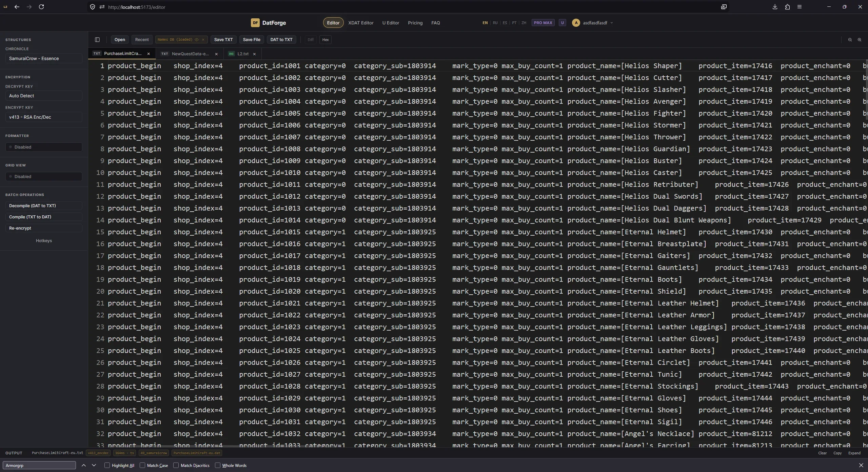Toggle the sidebar panel icon
Viewport: 868px width, 472px height.
[97, 40]
